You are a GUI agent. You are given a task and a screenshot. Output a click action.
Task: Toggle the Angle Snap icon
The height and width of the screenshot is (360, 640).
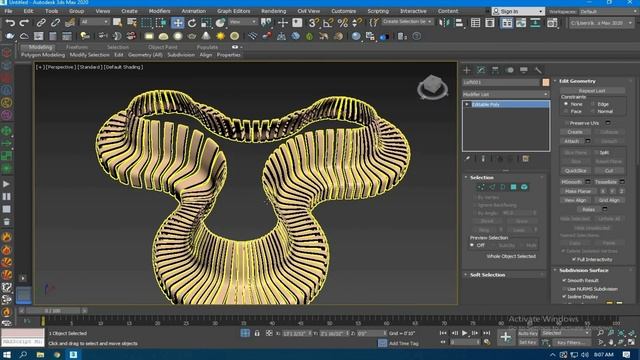328,23
